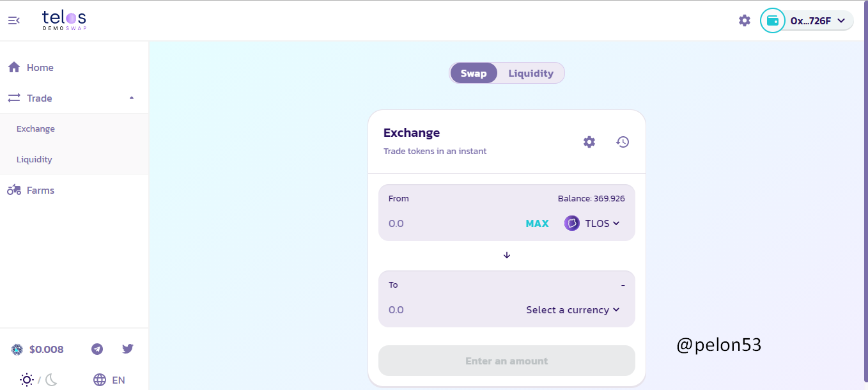Image resolution: width=868 pixels, height=390 pixels.
Task: Open global settings gear in header
Action: [x=744, y=20]
